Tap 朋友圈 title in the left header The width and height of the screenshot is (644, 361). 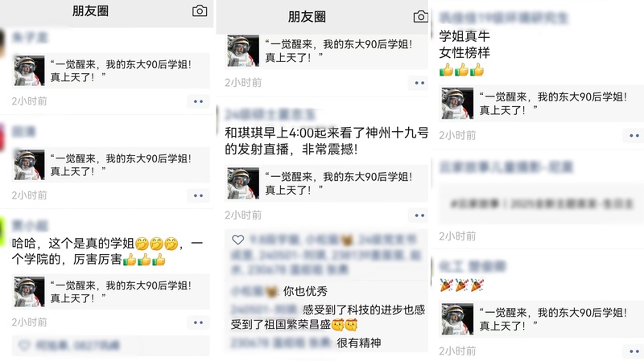pos(90,11)
